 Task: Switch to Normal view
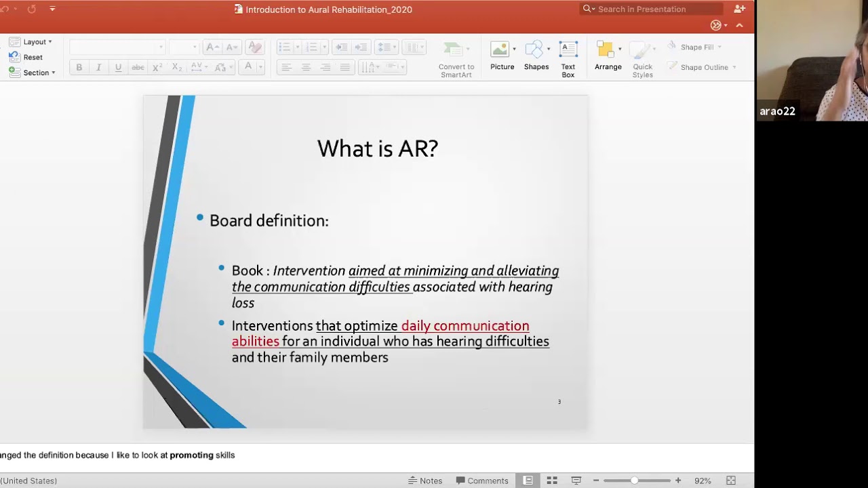point(528,481)
